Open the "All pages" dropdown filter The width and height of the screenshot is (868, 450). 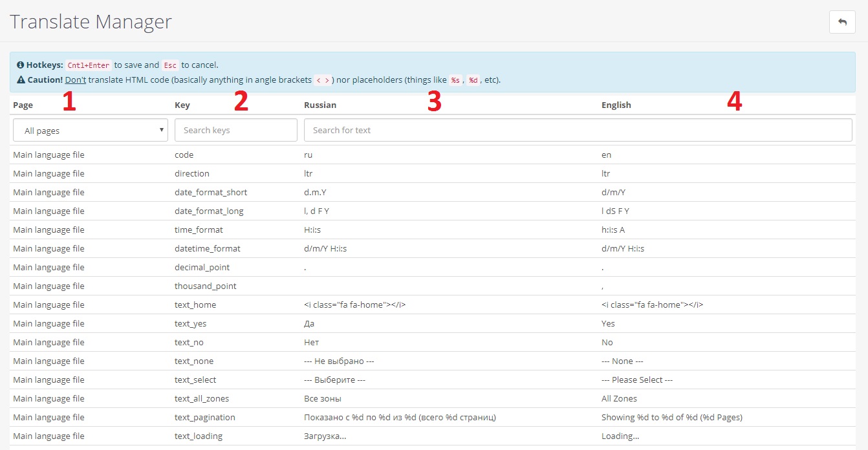91,131
